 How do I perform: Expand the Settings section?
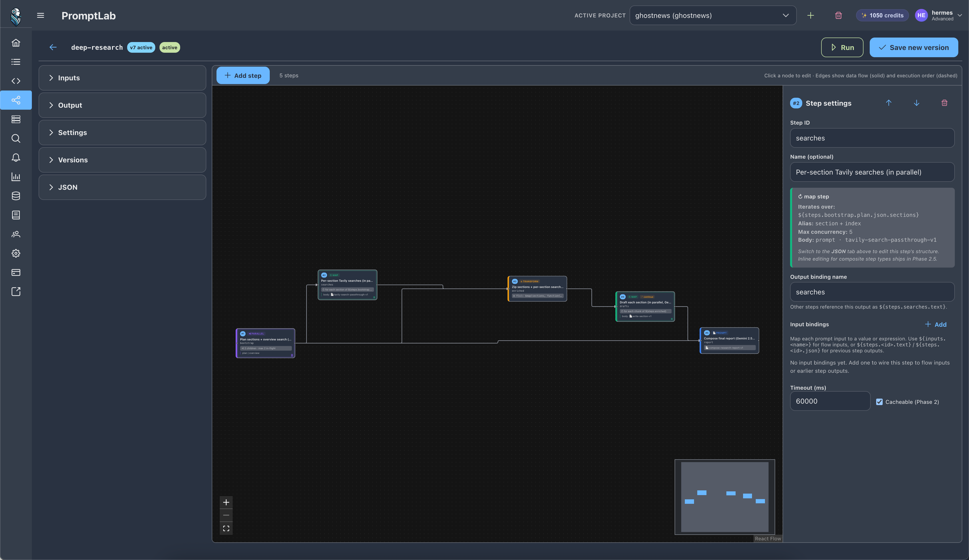click(x=122, y=133)
